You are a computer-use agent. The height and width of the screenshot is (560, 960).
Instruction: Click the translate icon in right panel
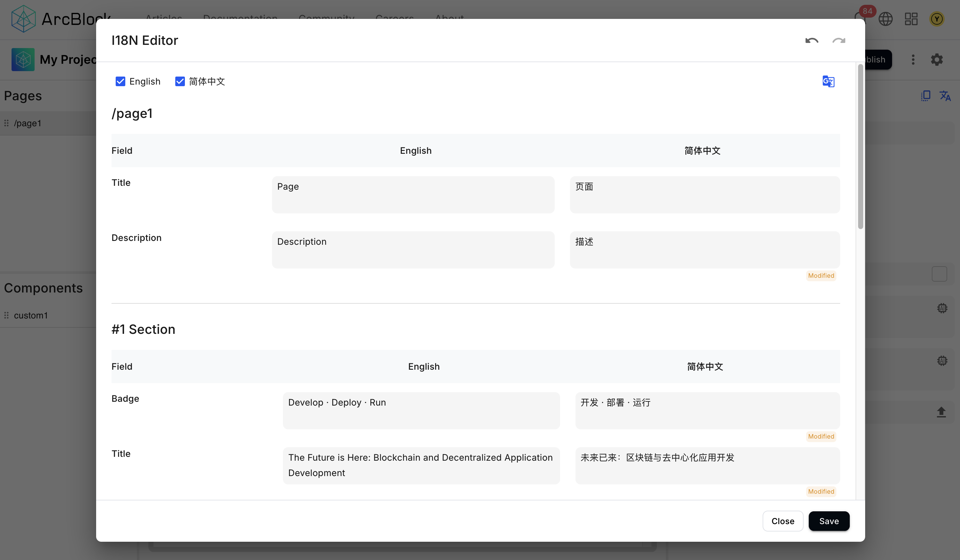pyautogui.click(x=945, y=95)
